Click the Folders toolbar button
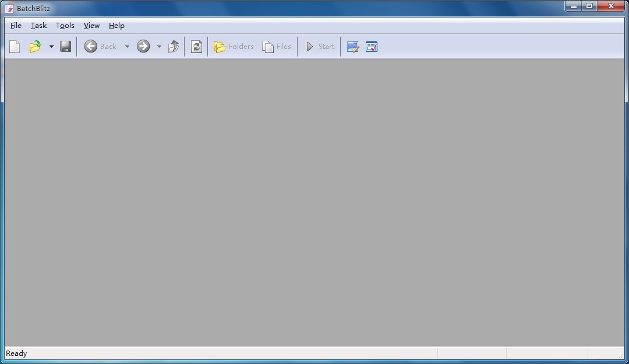Image resolution: width=629 pixels, height=364 pixels. (234, 47)
